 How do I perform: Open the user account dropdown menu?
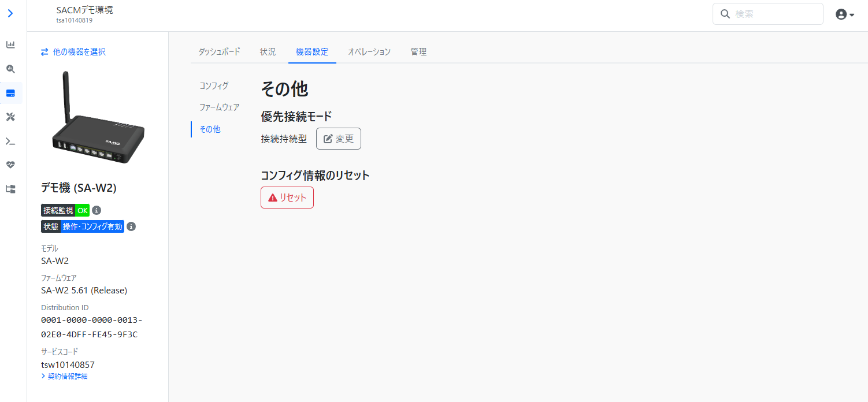point(844,14)
